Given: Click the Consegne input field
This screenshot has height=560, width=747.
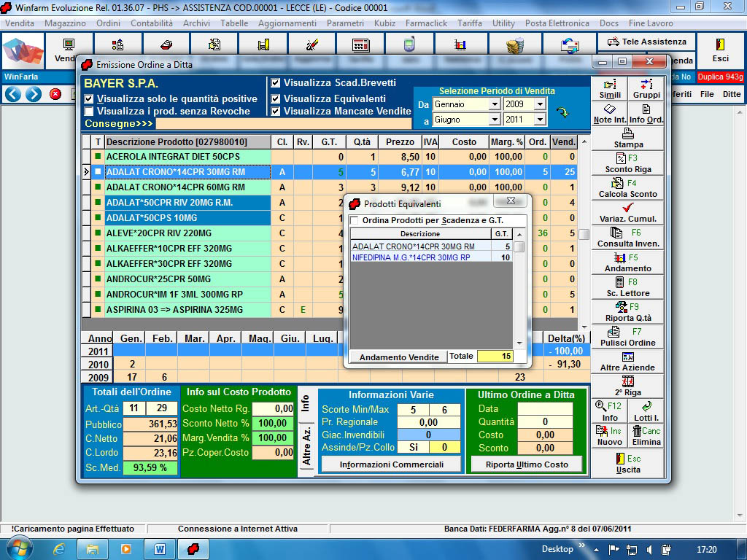Looking at the screenshot, I should coord(285,124).
